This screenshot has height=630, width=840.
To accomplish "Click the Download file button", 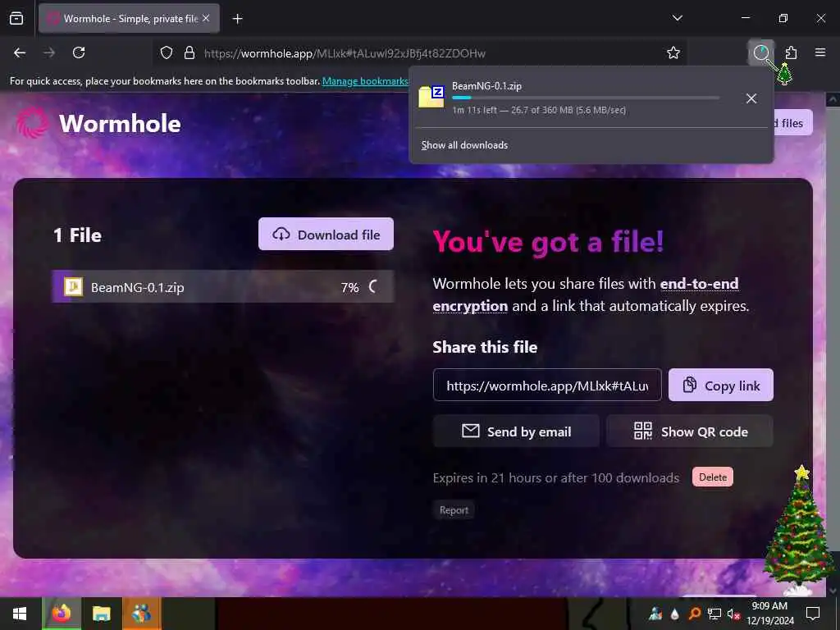I will tap(326, 234).
